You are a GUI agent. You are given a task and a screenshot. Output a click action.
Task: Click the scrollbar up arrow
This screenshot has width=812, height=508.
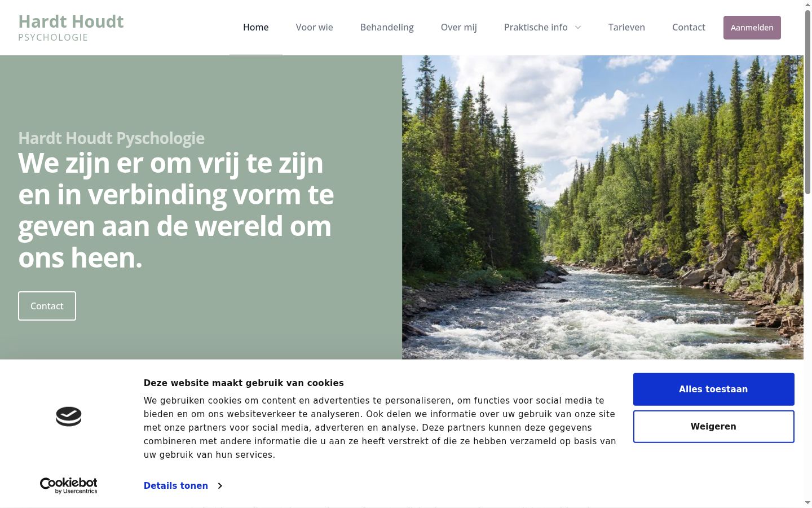(807, 5)
